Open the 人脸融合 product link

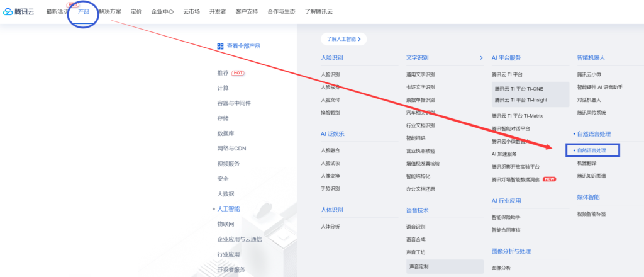330,150
